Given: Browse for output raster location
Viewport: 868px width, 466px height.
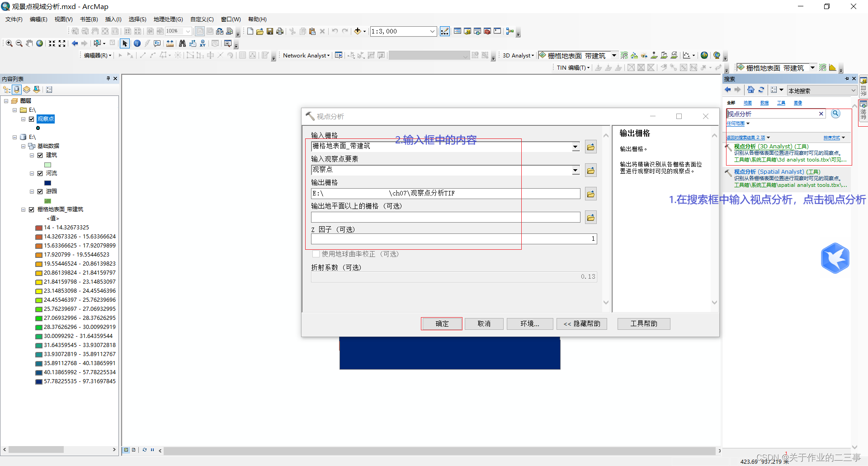Looking at the screenshot, I should (591, 194).
